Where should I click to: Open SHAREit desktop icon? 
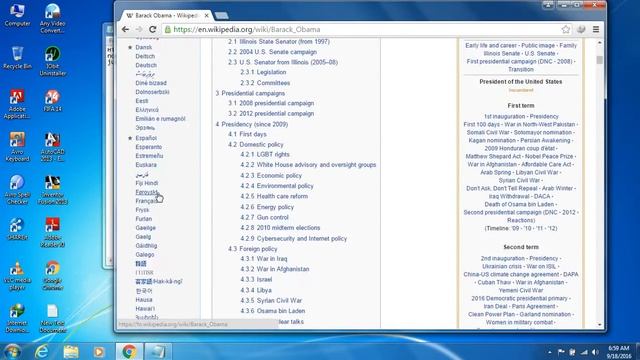17,229
